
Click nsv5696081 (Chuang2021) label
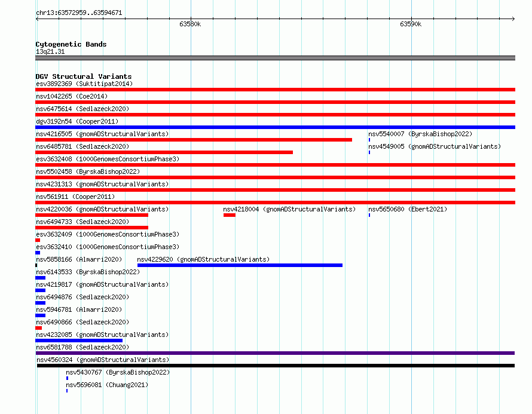[x=107, y=385]
